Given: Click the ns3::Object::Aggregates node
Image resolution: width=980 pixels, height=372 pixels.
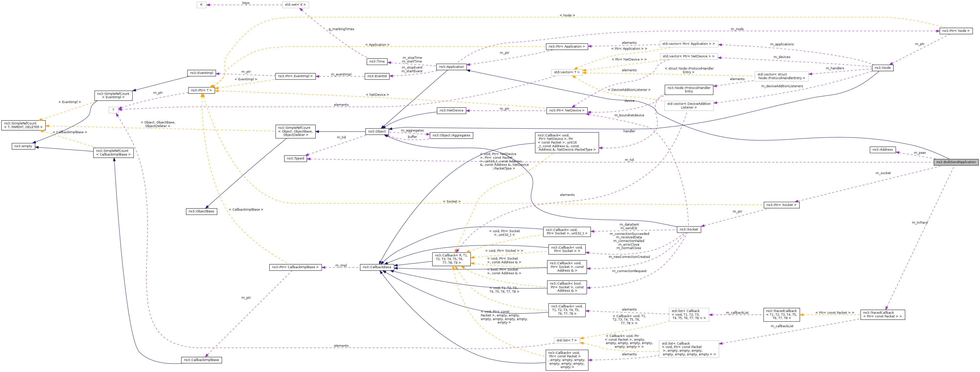Looking at the screenshot, I should (451, 135).
